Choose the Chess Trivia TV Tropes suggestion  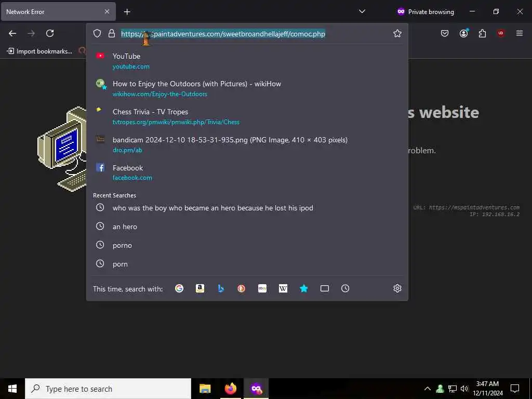coord(247,117)
